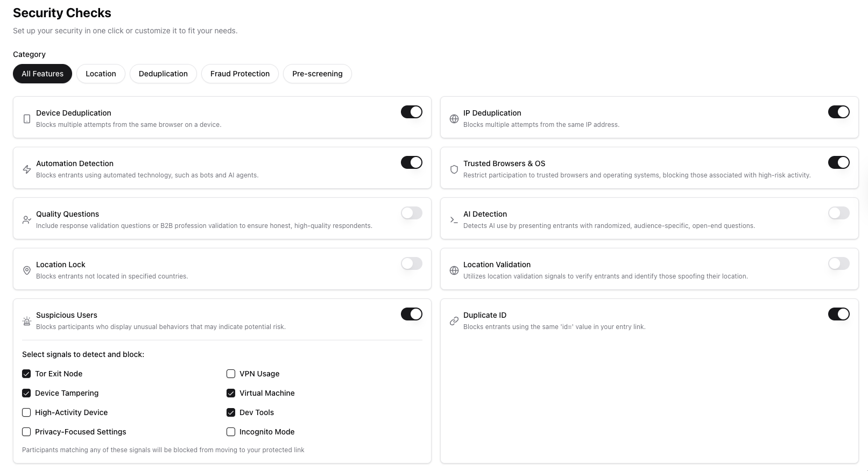This screenshot has height=471, width=868.
Task: Click the Duplicate ID link icon
Action: coord(454,321)
